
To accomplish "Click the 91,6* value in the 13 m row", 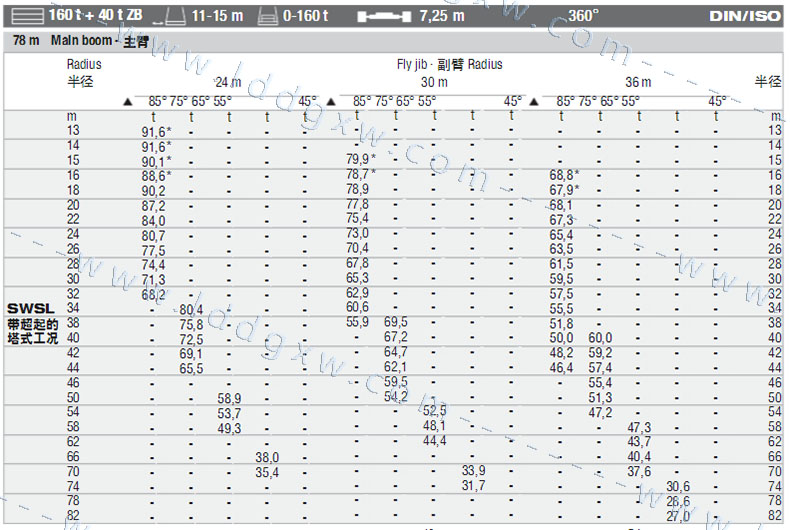I will [156, 131].
